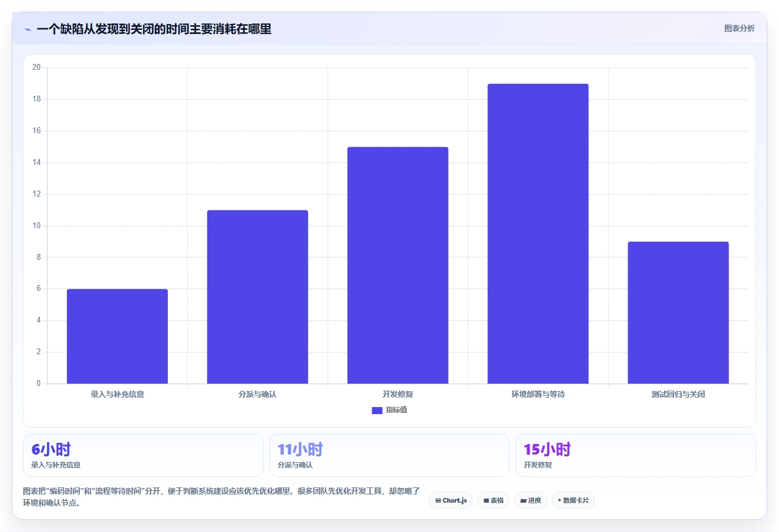Click the description paragraph starting 图表把
779x532 pixels.
(221, 497)
